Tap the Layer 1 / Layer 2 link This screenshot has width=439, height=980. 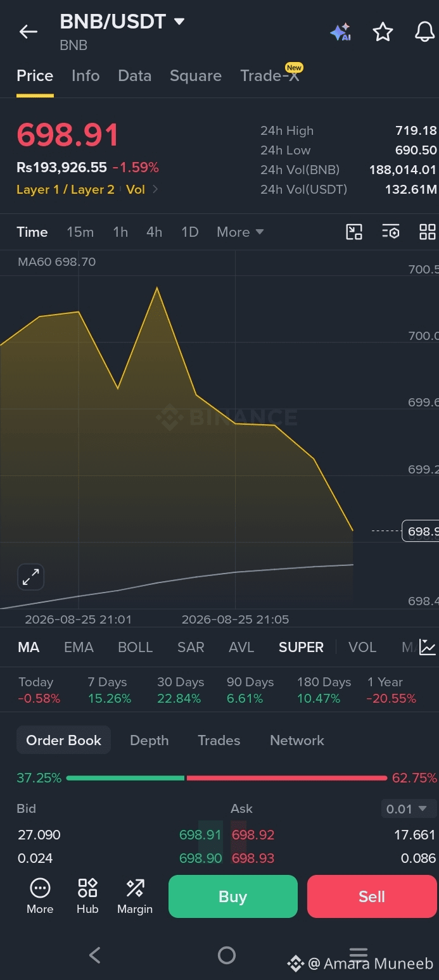tap(65, 189)
